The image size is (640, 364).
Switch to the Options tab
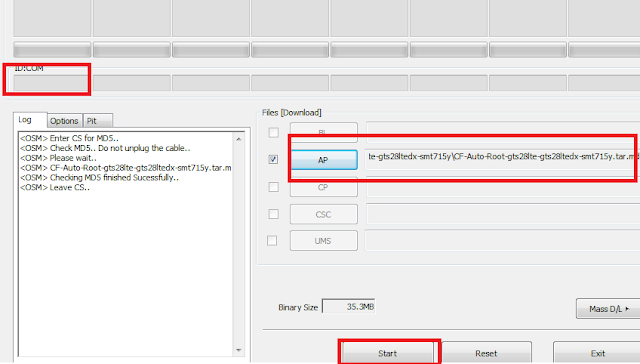point(64,121)
